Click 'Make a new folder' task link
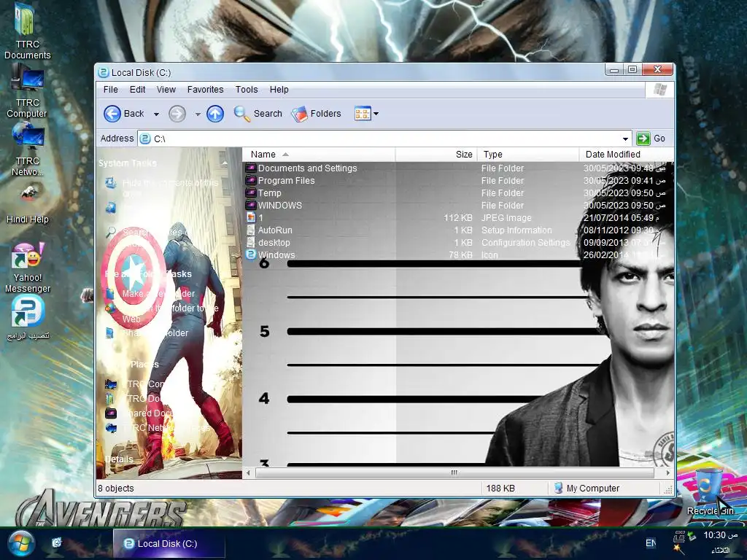 click(158, 294)
